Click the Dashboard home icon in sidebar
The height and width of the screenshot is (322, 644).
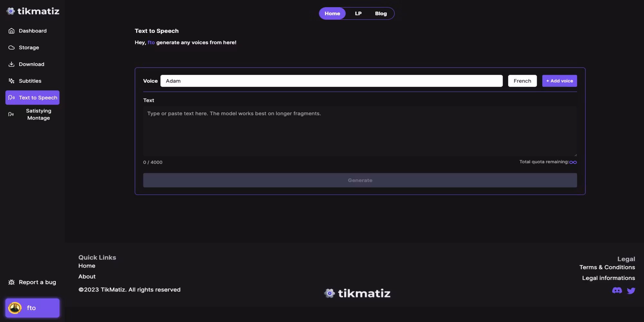[x=12, y=31]
